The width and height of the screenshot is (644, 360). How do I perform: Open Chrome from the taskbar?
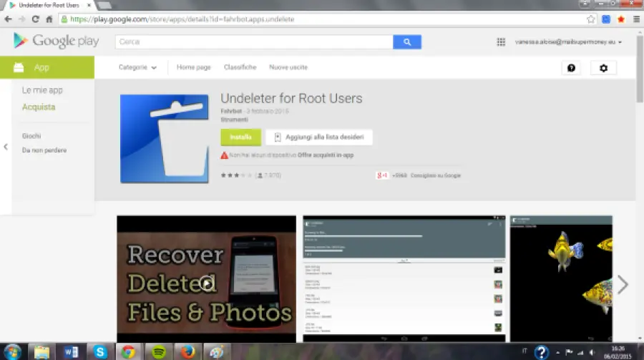click(x=128, y=352)
